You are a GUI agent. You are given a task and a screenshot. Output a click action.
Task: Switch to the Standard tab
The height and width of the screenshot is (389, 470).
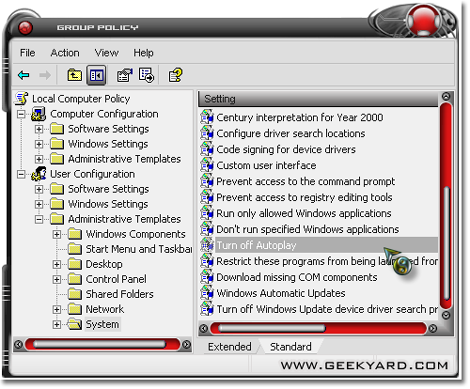[x=291, y=347]
